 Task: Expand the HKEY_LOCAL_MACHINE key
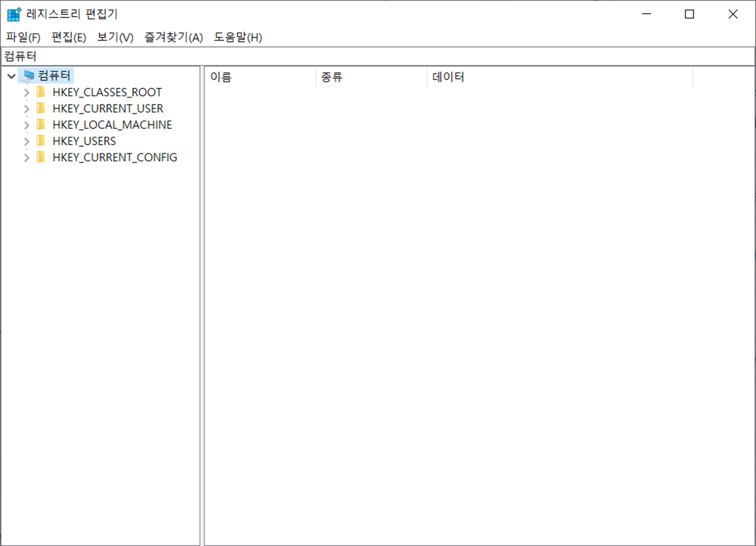pos(26,125)
